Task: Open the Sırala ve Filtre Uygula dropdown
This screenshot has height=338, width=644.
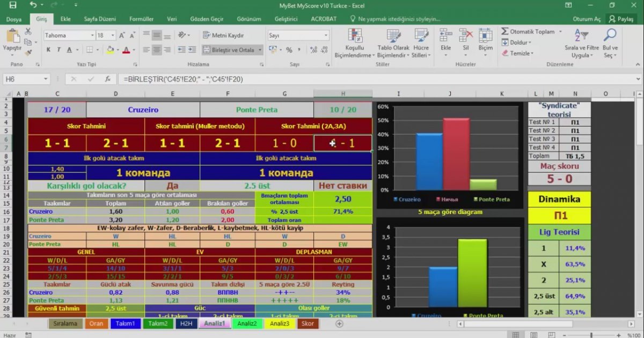Action: coord(581,43)
